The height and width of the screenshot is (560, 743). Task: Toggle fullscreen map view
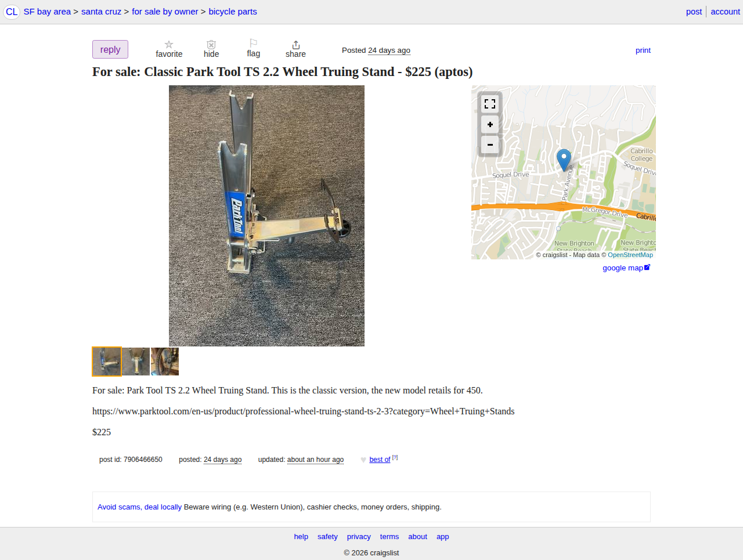pos(490,104)
